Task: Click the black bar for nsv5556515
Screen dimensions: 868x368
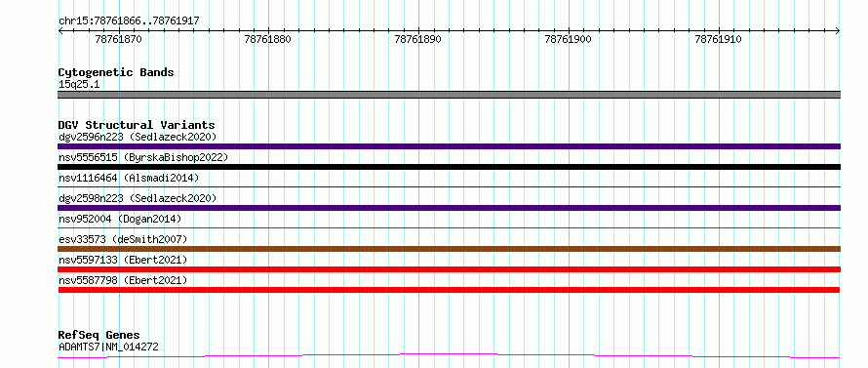Action: 449,167
